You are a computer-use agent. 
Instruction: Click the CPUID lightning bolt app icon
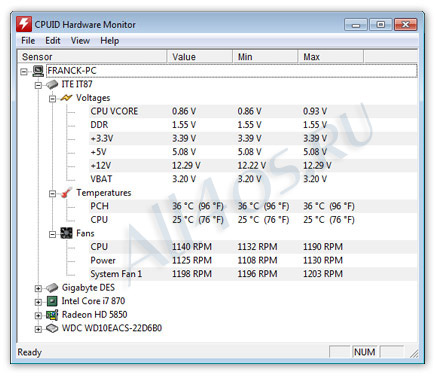pyautogui.click(x=24, y=24)
